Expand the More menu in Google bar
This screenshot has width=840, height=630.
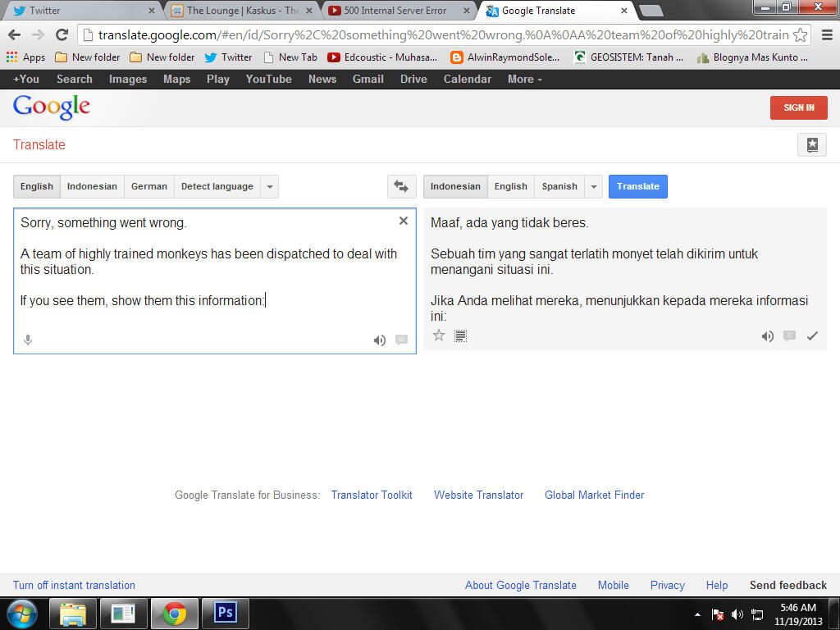(524, 80)
